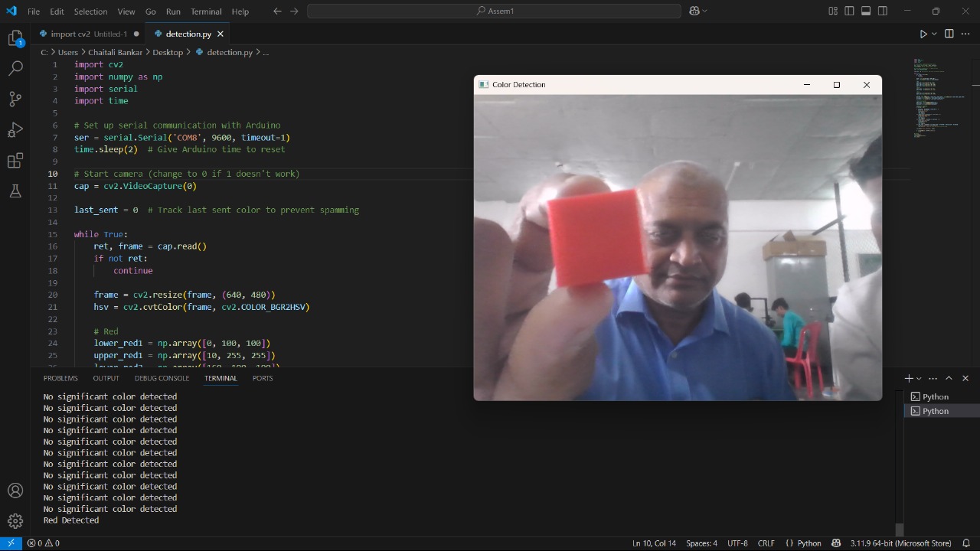Toggle the primary side bar

click(849, 11)
